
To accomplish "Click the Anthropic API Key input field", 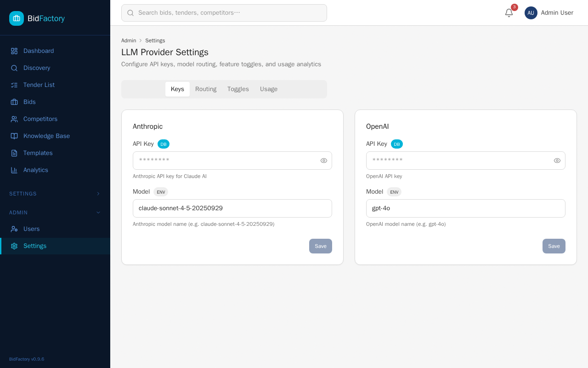I will (x=232, y=161).
